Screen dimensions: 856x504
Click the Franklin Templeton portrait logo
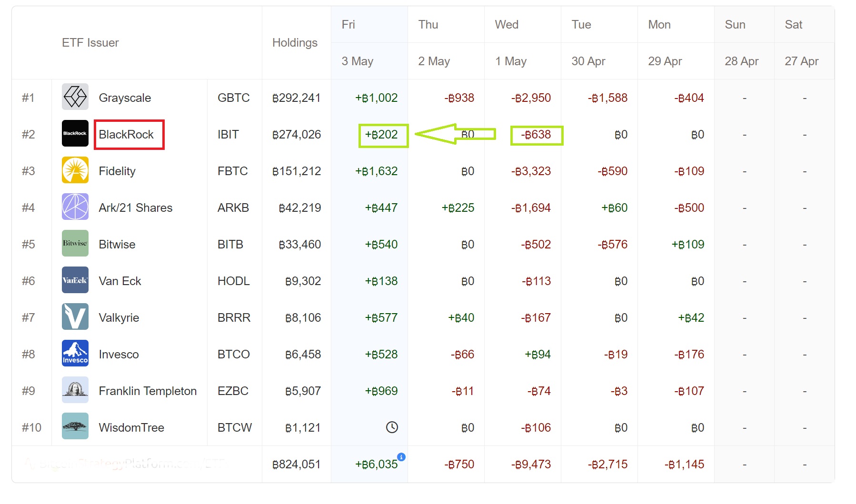coord(75,390)
